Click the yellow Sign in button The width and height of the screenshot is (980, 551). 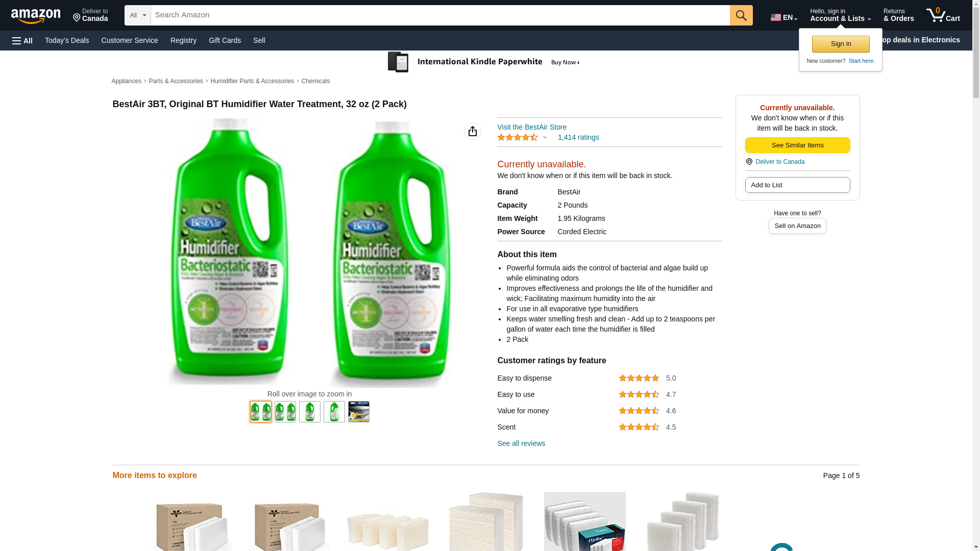(x=841, y=44)
